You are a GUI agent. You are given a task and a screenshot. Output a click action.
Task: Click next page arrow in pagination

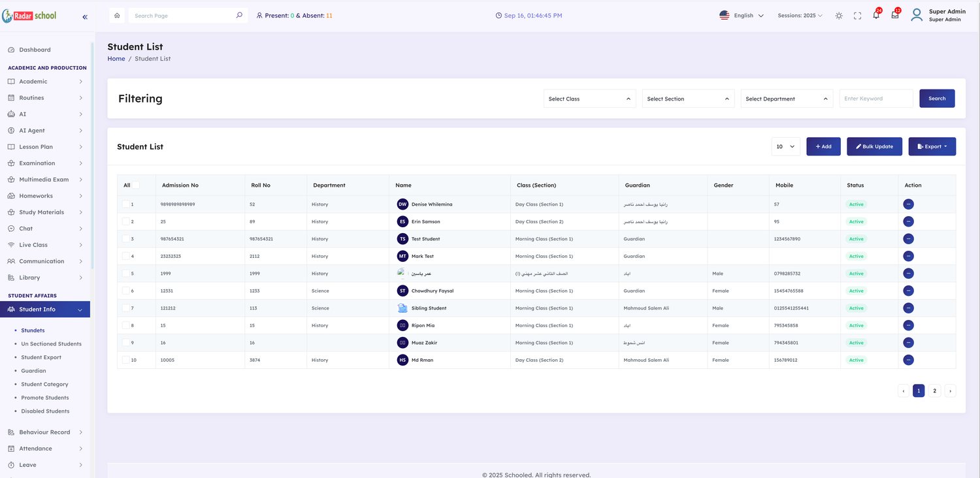point(950,391)
